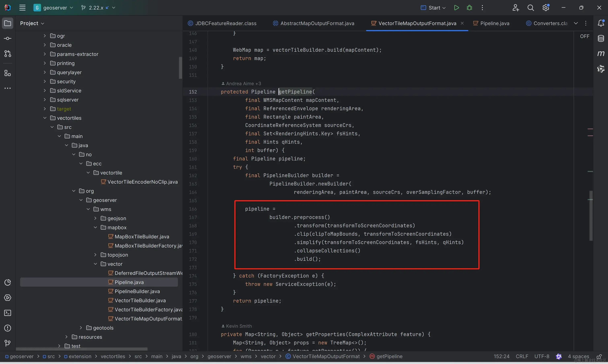Close the VectorTileMapOutputFormat.java tab
608x364 pixels.
(462, 23)
